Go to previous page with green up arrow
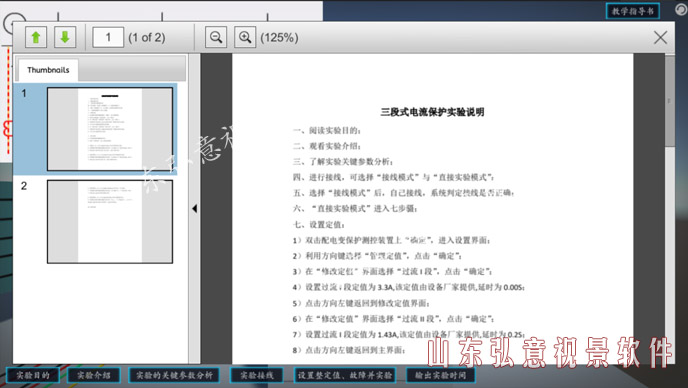Screen dimensions: 688x388 36,37
